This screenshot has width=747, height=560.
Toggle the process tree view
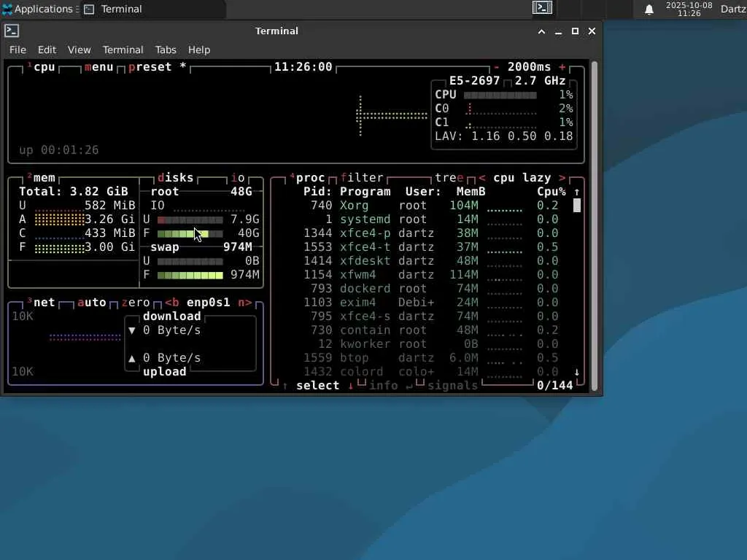449,178
